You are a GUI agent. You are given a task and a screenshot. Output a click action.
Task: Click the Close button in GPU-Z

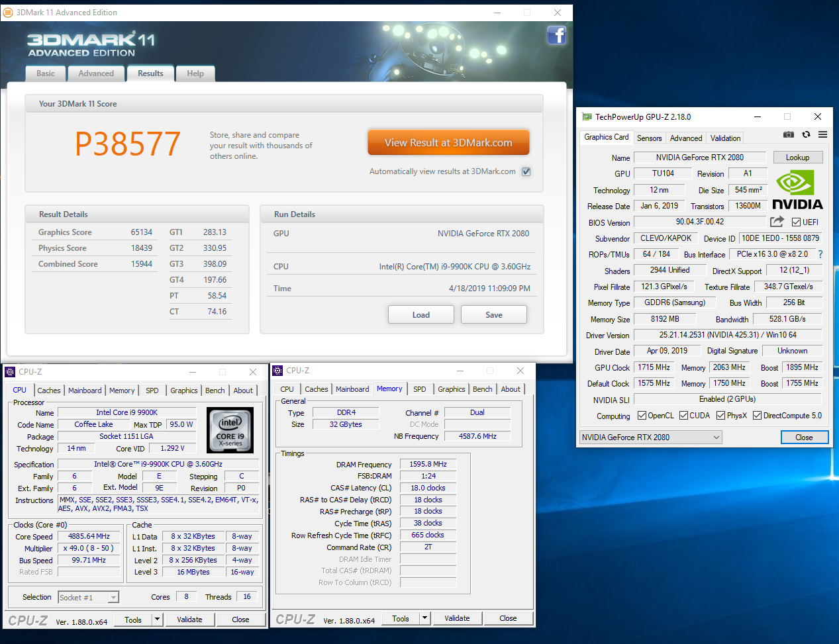click(804, 437)
